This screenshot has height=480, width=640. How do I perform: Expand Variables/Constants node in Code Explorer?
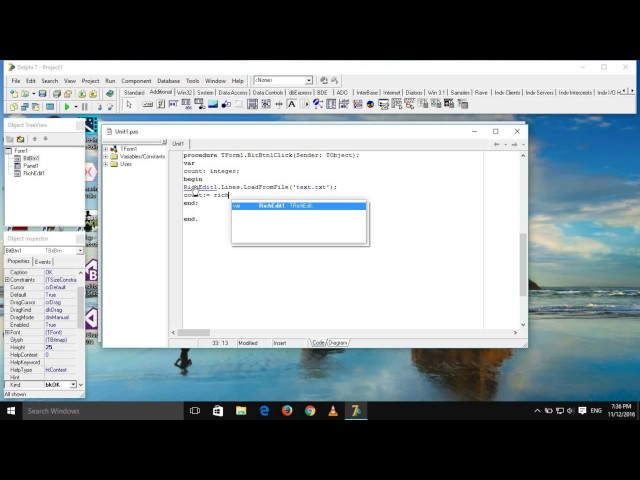click(x=106, y=157)
